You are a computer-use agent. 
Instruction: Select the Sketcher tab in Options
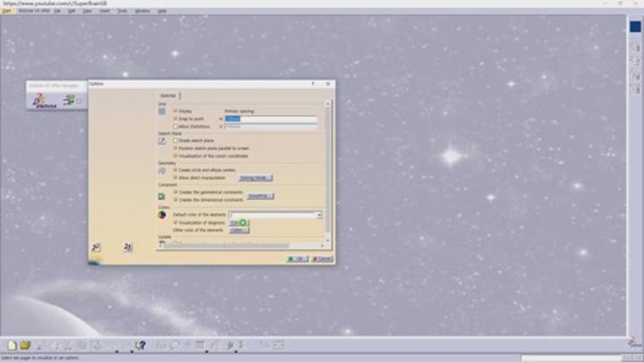(168, 96)
